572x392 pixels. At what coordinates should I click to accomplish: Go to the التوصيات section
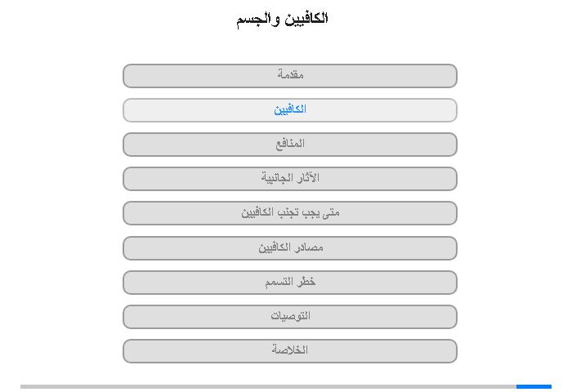click(x=290, y=317)
